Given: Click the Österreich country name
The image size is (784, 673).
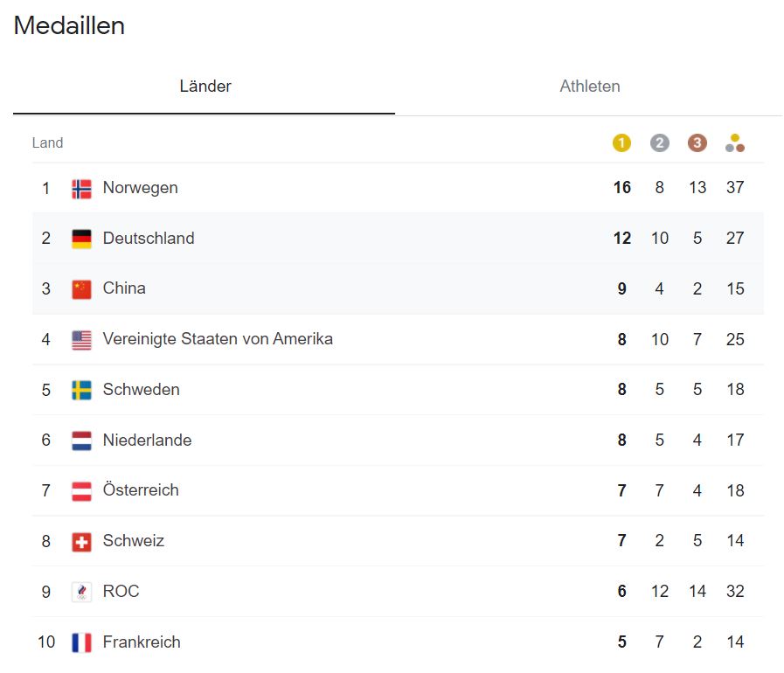Looking at the screenshot, I should pyautogui.click(x=141, y=490).
